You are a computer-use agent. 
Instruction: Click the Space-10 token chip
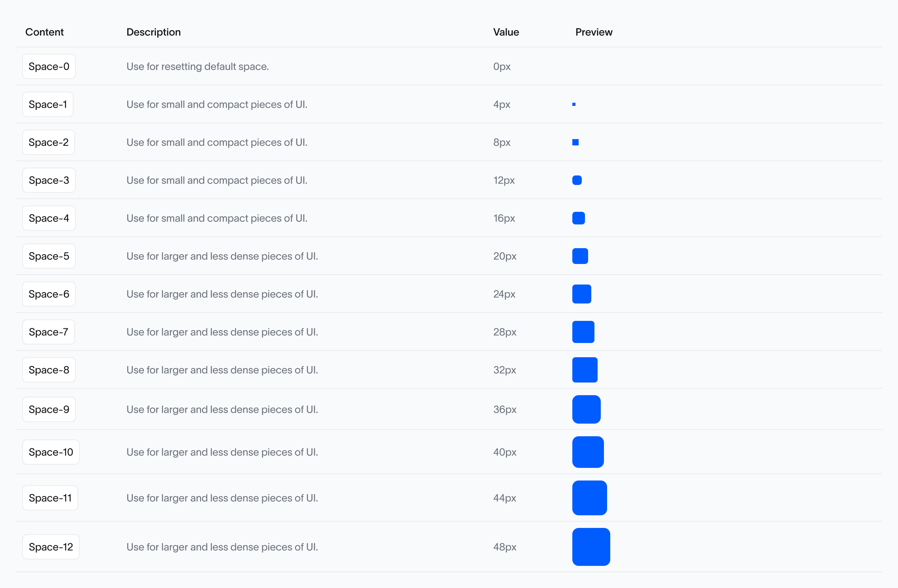click(51, 452)
